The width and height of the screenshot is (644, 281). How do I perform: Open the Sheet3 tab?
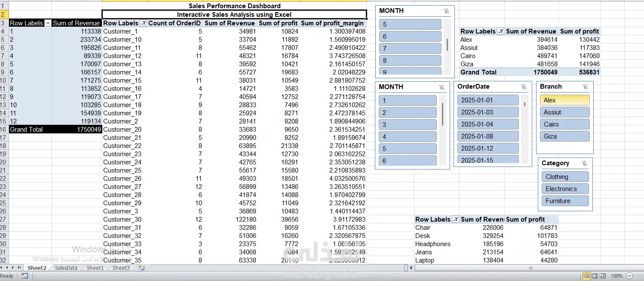tap(121, 268)
